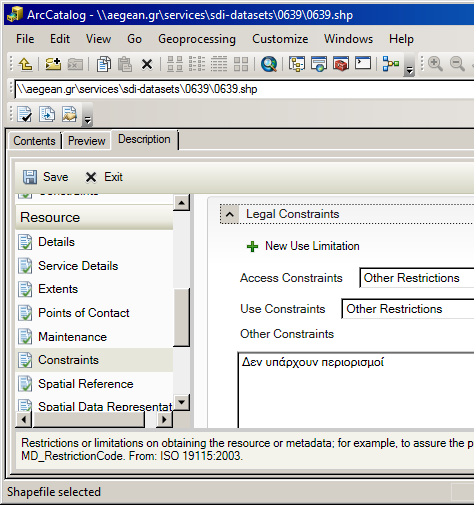Viewport: 474px width, 505px height.
Task: Switch to Large Icons view
Action: click(x=175, y=64)
